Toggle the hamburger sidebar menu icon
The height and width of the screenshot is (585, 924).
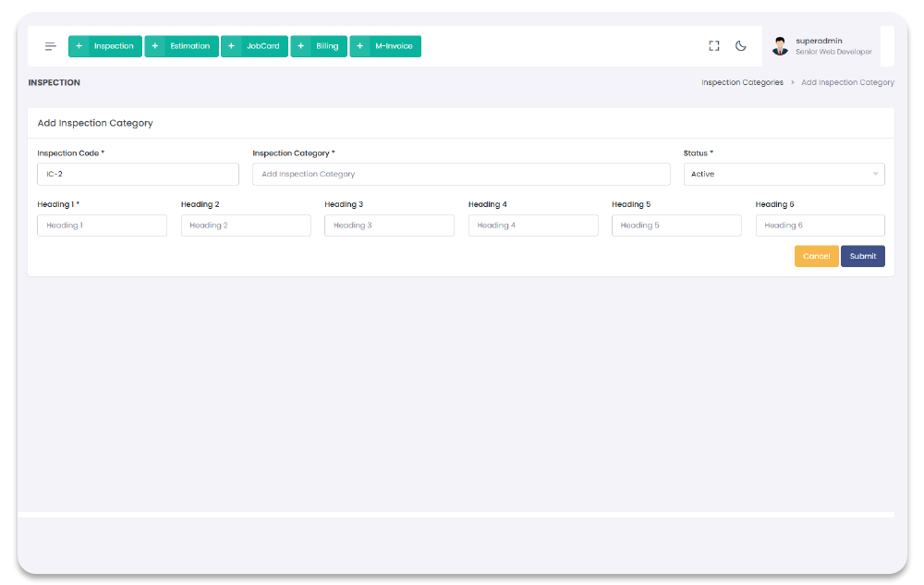[x=51, y=46]
